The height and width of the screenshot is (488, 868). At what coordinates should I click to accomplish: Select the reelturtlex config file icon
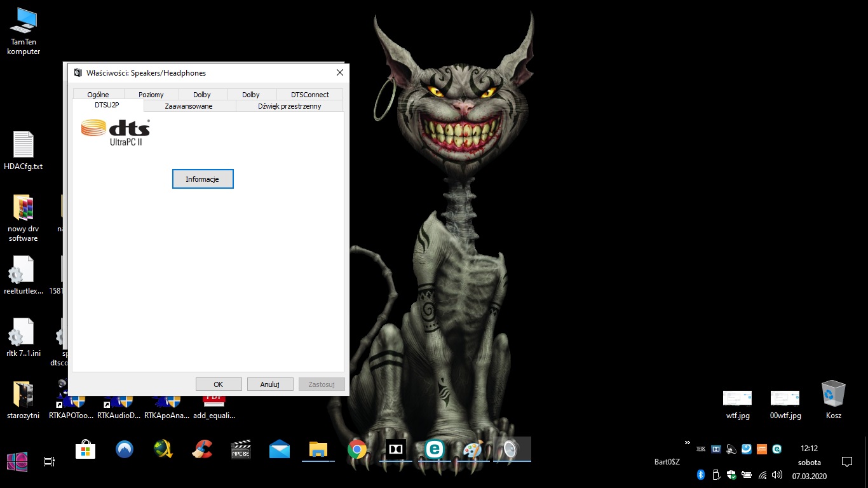(24, 276)
